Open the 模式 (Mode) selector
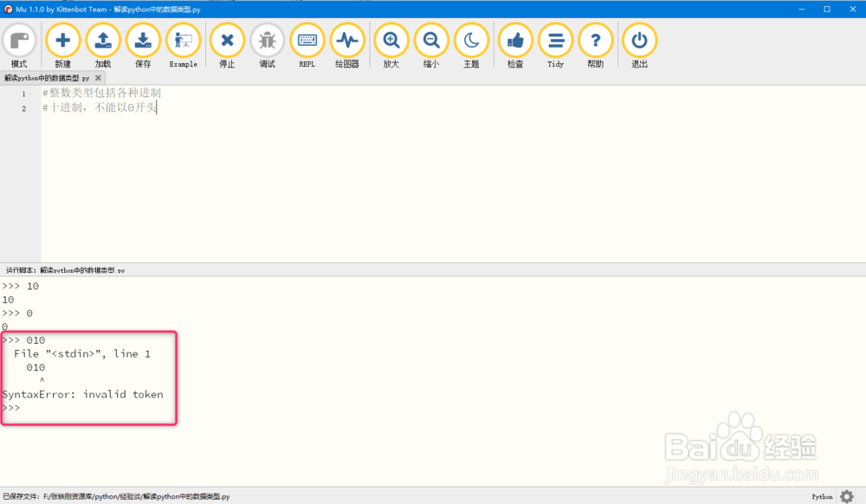Image resolution: width=866 pixels, height=504 pixels. [19, 46]
